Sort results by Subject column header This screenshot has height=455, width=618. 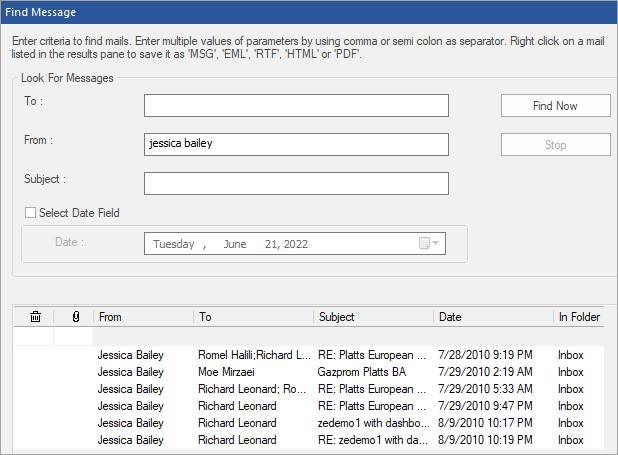point(373,317)
